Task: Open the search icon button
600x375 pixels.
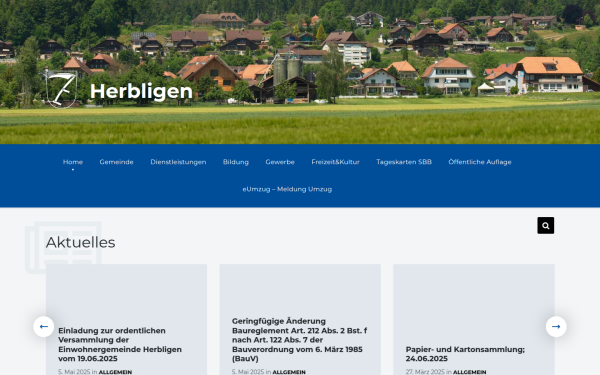Action: (546, 225)
